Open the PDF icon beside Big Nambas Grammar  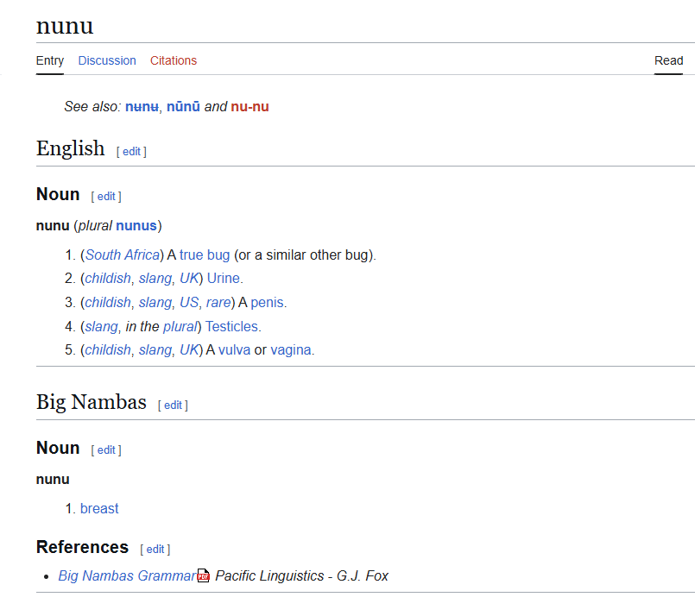pyautogui.click(x=203, y=575)
